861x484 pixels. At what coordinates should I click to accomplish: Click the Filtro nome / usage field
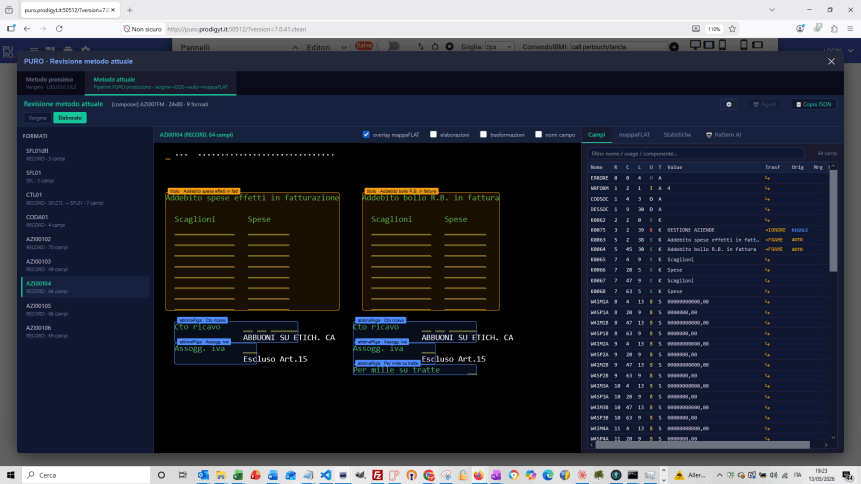tap(695, 154)
